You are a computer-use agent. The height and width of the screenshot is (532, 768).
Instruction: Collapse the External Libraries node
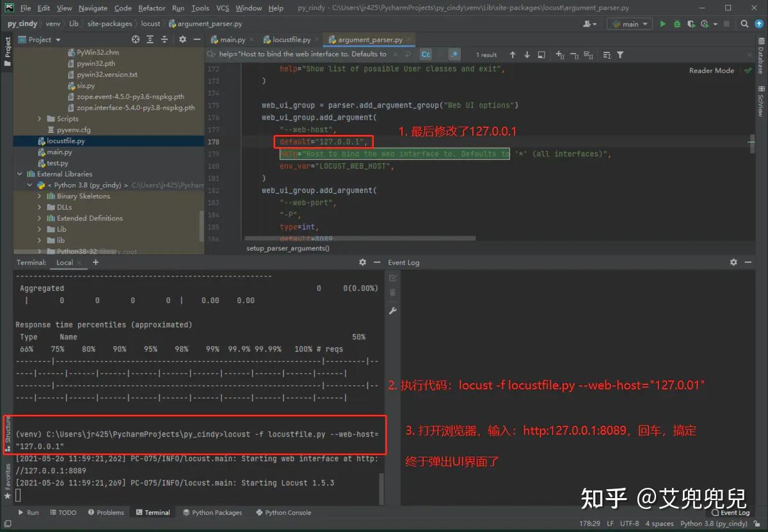coord(19,173)
